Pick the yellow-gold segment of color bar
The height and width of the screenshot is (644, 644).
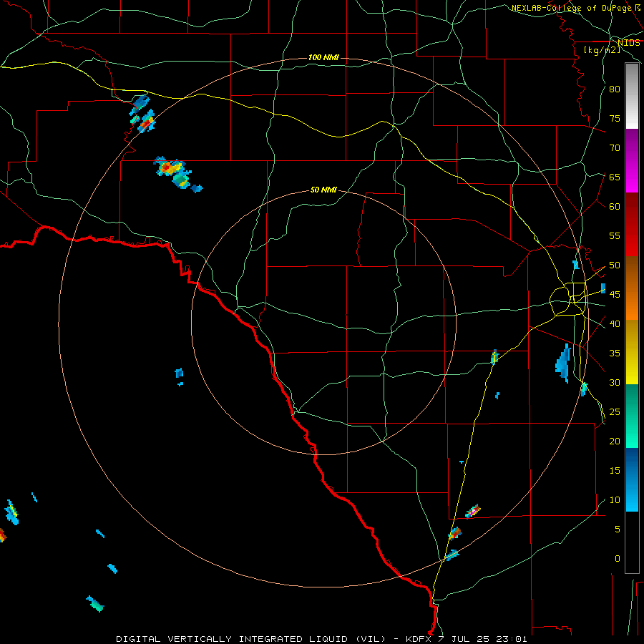point(632,352)
